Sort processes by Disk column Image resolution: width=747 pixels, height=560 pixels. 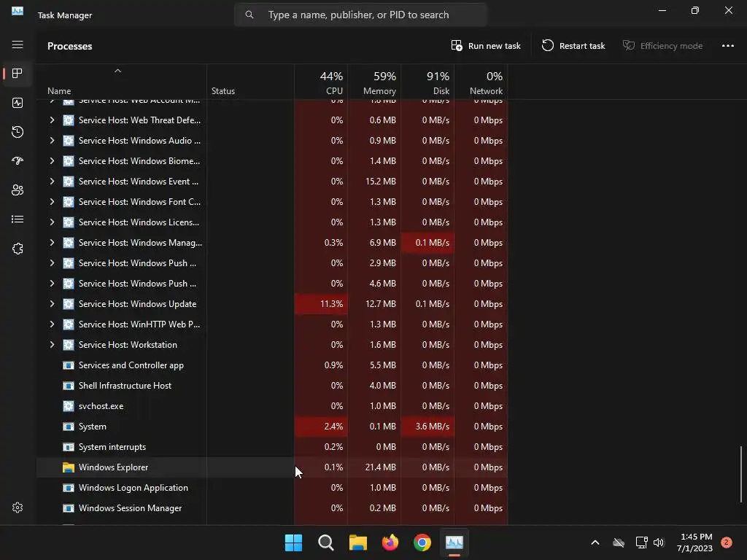[x=427, y=82]
